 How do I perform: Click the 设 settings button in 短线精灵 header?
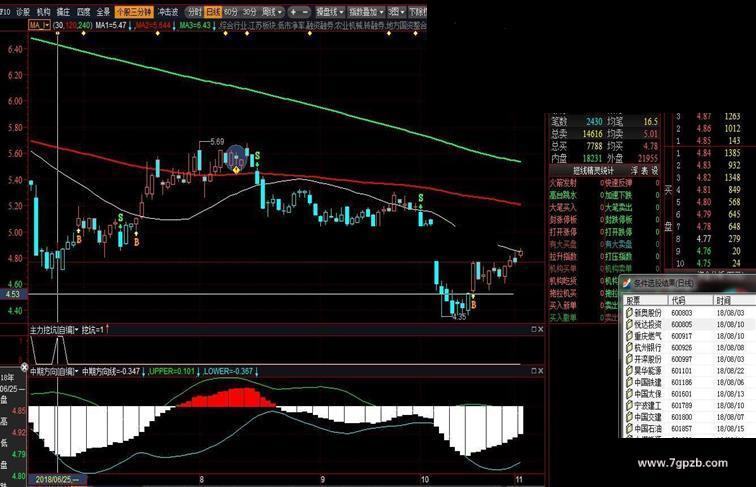tap(655, 171)
